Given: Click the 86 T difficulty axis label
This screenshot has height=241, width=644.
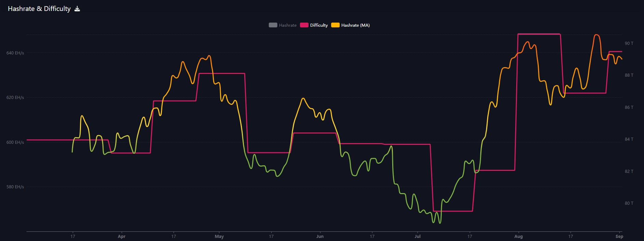Looking at the screenshot, I should click(629, 107).
